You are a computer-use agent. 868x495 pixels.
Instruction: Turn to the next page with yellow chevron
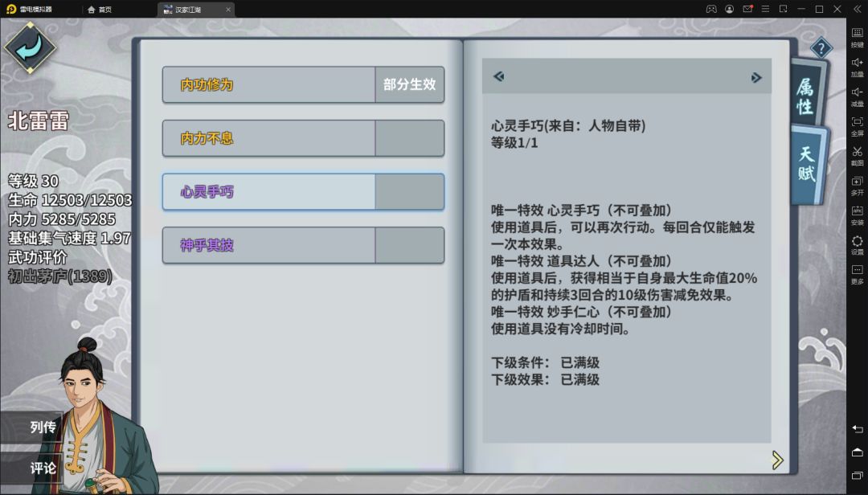(x=777, y=460)
